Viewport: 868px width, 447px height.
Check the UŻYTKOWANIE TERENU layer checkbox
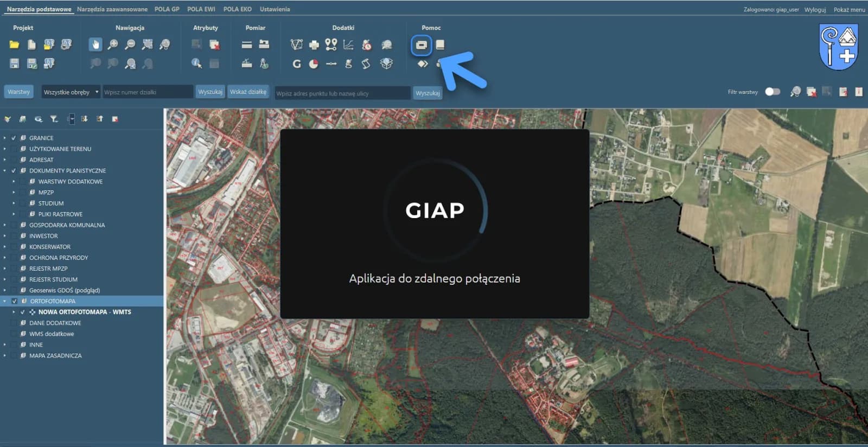(x=14, y=149)
